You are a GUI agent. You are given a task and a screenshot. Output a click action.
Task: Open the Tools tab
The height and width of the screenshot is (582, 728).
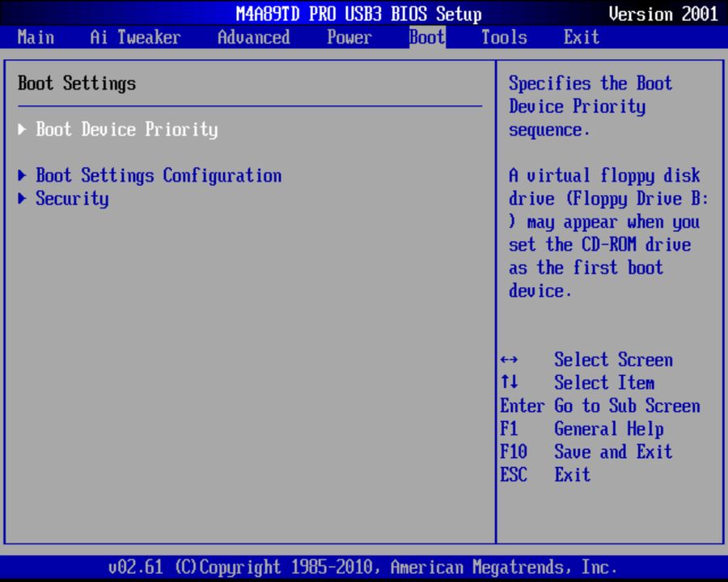coord(503,37)
